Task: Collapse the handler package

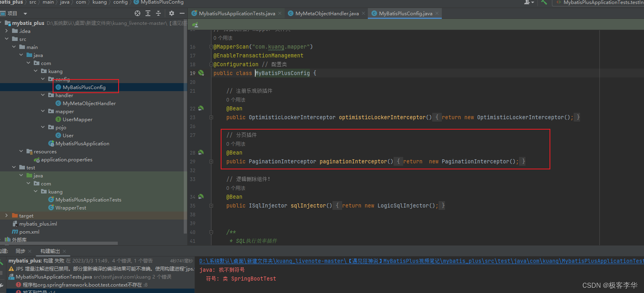Action: click(43, 95)
